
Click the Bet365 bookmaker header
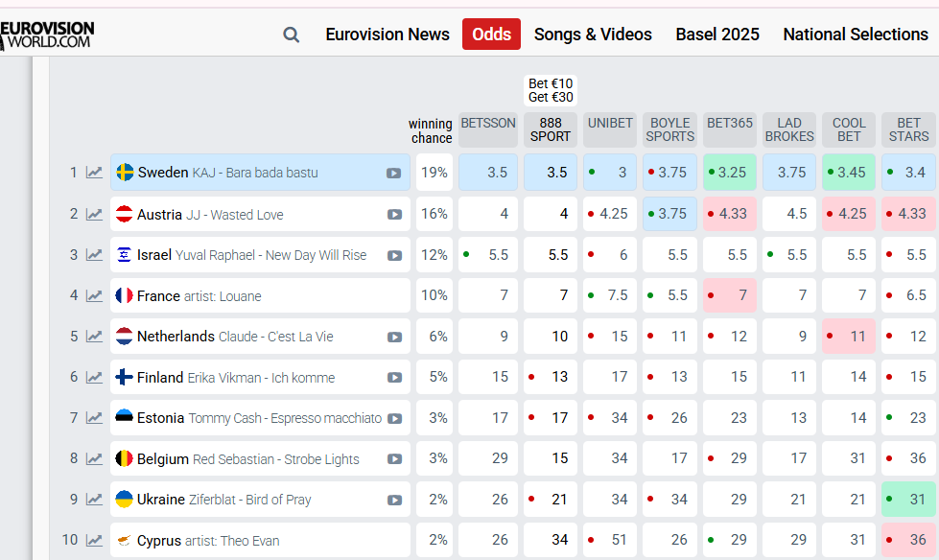pos(730,123)
